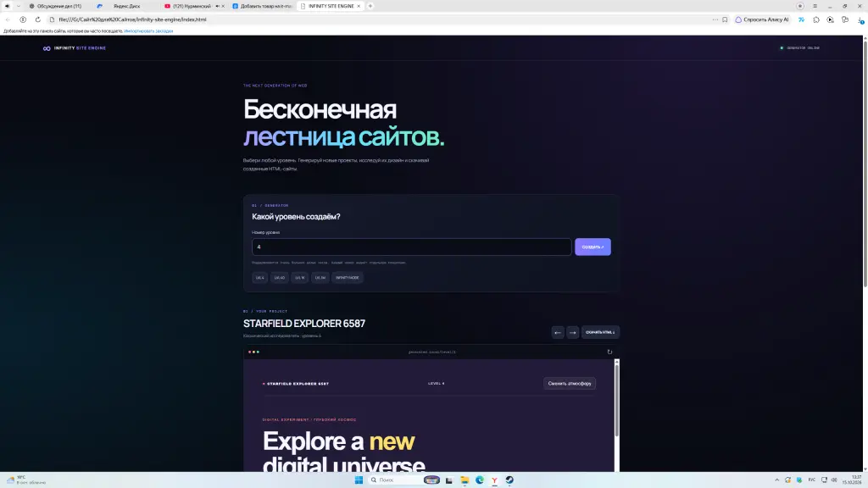The width and height of the screenshot is (868, 488).
Task: Switch to the Добавить товар tab
Action: pos(263,6)
